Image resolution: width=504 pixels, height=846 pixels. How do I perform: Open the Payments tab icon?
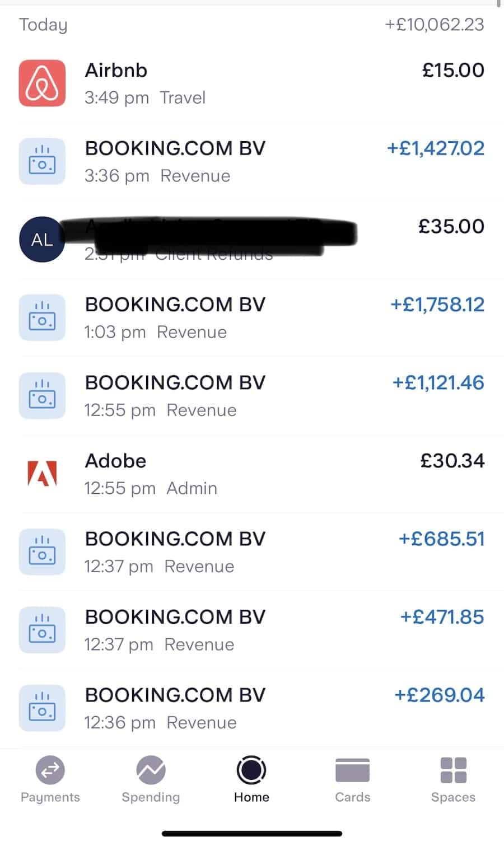[50, 770]
